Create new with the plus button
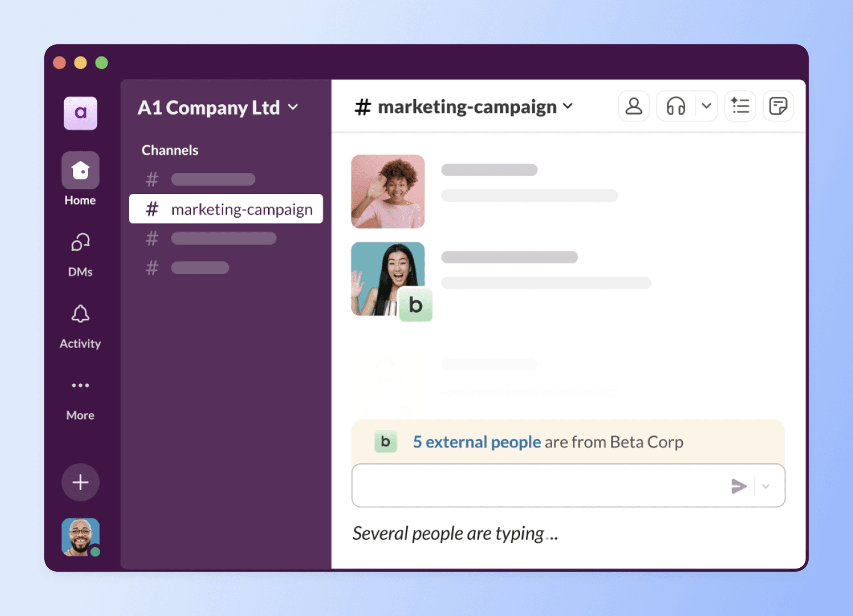This screenshot has width=853, height=616. pos(80,482)
